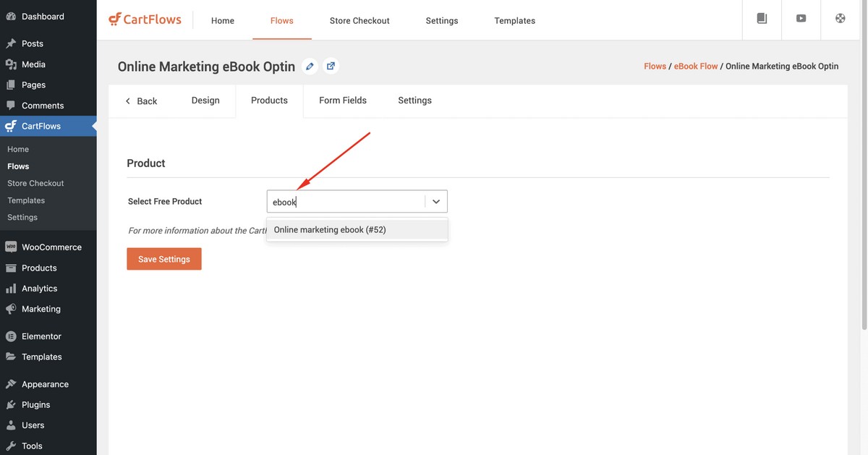
Task: Click the Media icon in sidebar
Action: coord(11,64)
